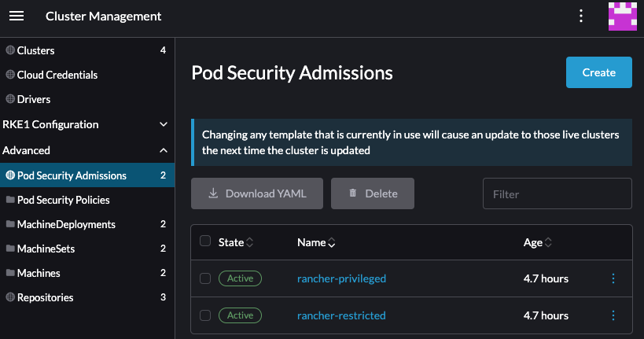
Task: Click the pink user avatar icon
Action: click(x=622, y=16)
